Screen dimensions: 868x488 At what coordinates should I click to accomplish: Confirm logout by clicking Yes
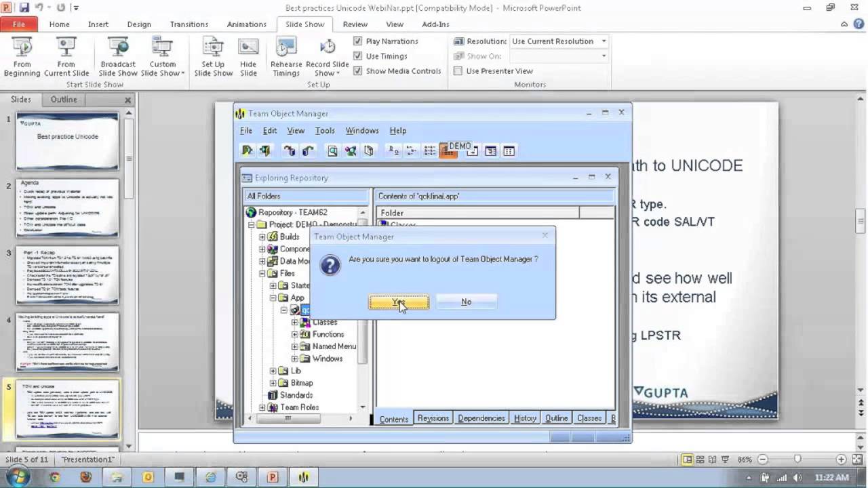tap(399, 302)
